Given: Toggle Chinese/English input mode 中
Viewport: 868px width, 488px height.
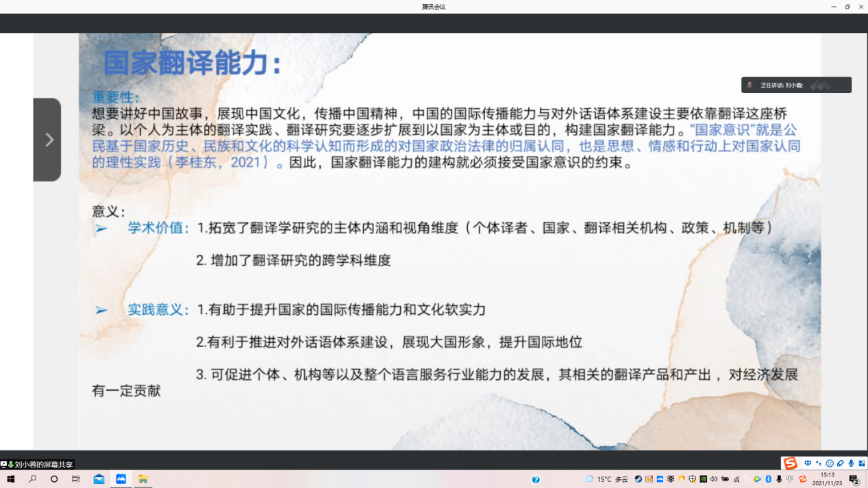Looking at the screenshot, I should 808,463.
